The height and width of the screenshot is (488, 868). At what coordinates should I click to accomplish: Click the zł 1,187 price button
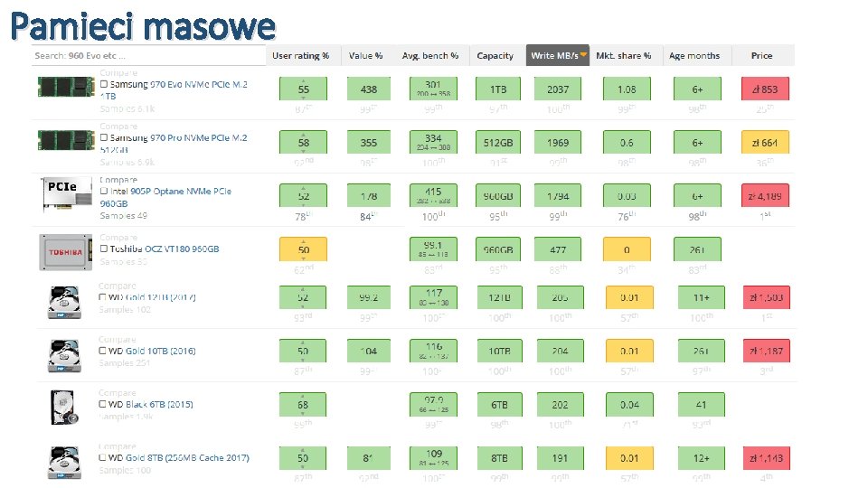click(766, 351)
